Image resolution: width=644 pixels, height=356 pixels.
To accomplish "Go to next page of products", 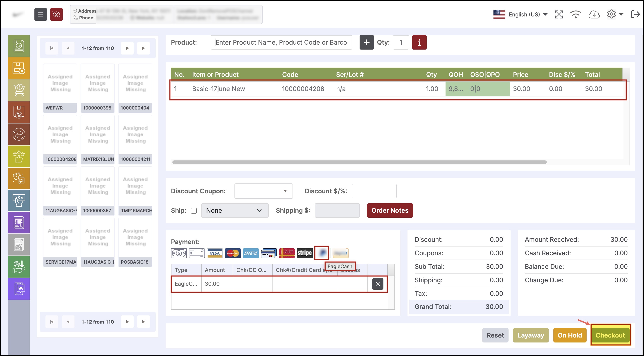I will (127, 48).
